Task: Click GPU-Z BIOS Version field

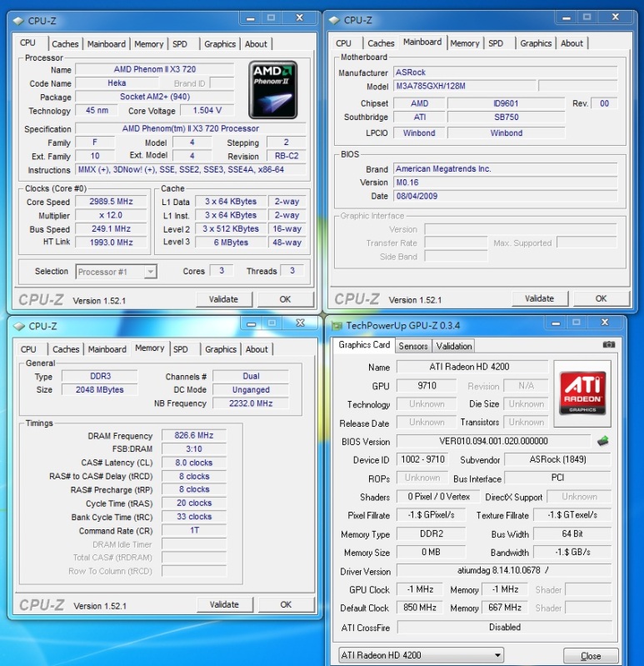Action: pos(493,441)
